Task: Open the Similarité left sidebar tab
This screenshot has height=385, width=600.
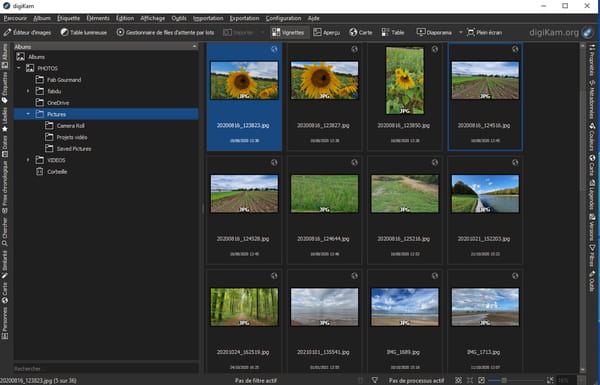Action: pos(5,264)
